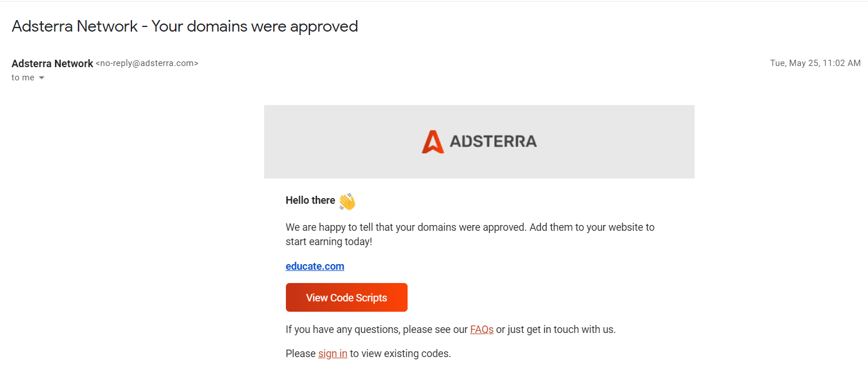Click the "to me" recipient label

point(23,77)
